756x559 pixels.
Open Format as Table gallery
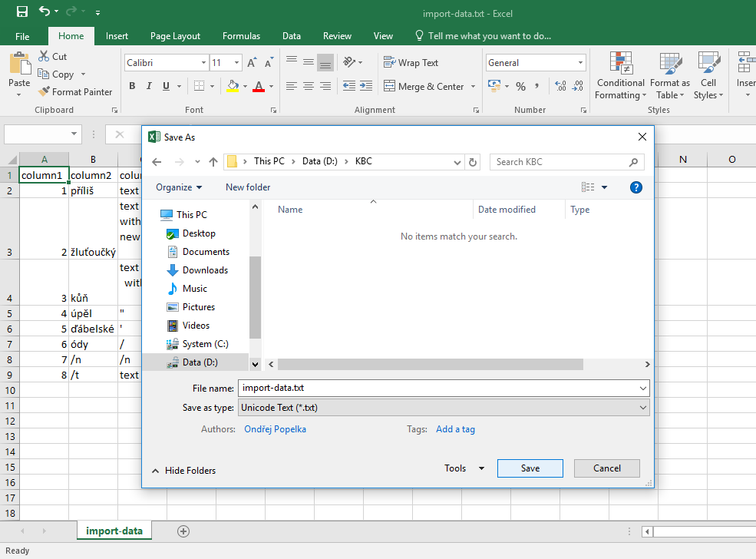[670, 76]
